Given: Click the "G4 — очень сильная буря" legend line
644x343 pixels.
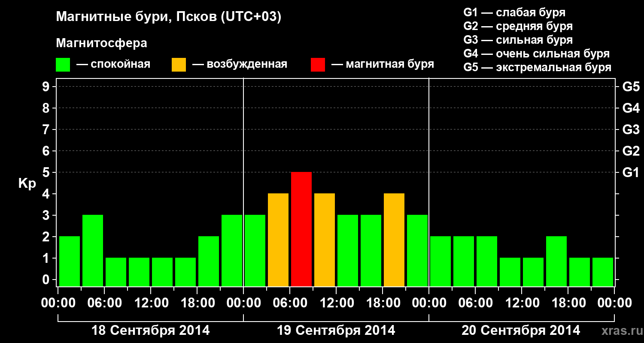Looking at the screenshot, I should (537, 54).
